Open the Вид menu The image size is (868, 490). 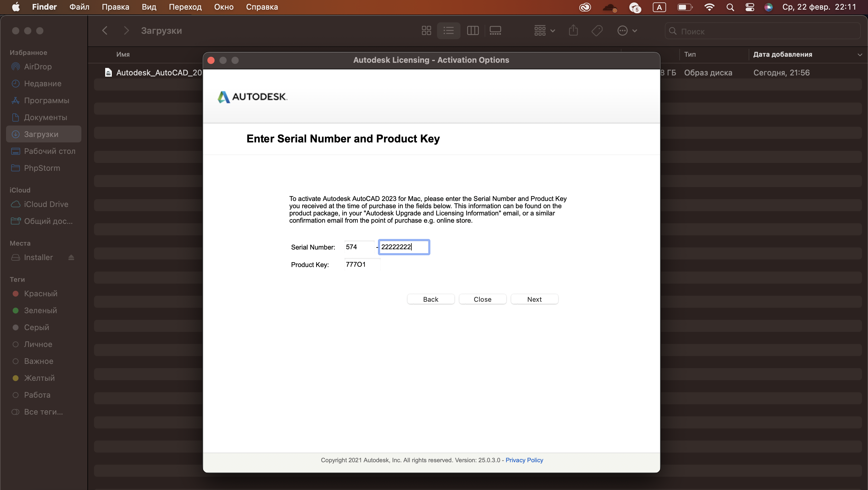point(149,7)
